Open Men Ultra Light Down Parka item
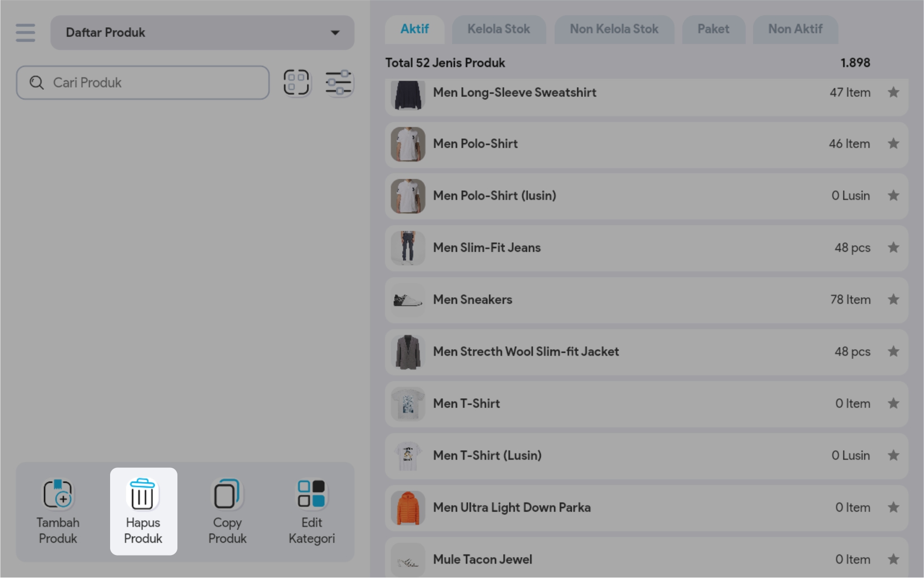The image size is (924, 578). pos(511,507)
